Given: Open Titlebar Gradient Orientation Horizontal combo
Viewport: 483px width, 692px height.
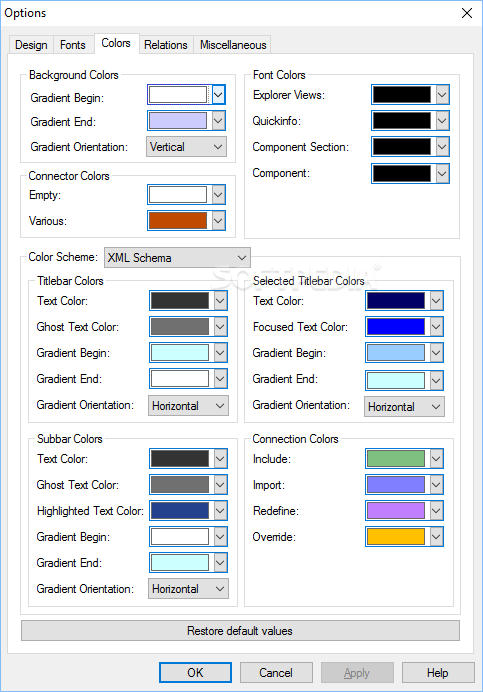Looking at the screenshot, I should (x=189, y=406).
